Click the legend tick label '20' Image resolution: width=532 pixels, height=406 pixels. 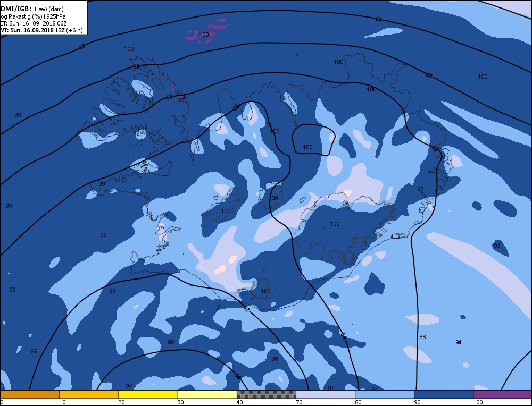click(x=122, y=402)
